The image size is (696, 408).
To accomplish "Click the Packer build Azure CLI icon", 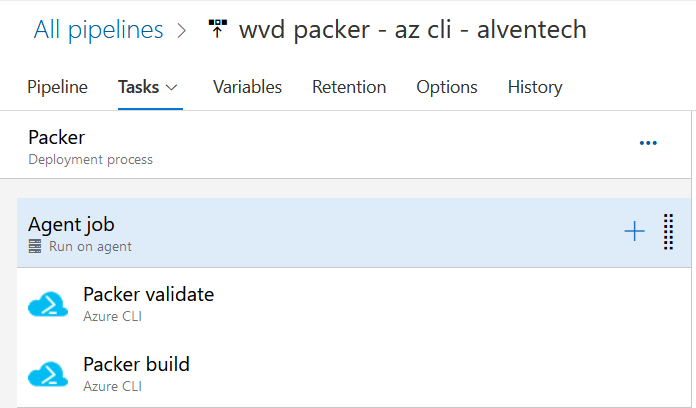I will [48, 374].
